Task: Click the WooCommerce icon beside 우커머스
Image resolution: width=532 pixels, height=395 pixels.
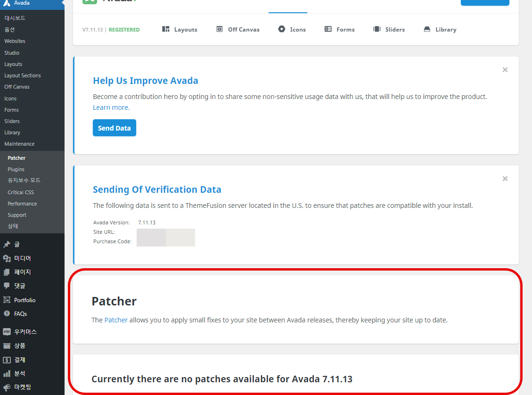Action: tap(7, 332)
